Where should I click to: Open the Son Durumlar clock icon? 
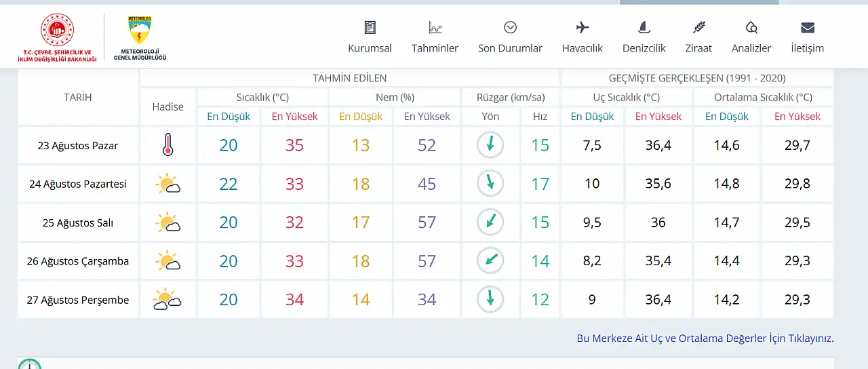point(510,28)
